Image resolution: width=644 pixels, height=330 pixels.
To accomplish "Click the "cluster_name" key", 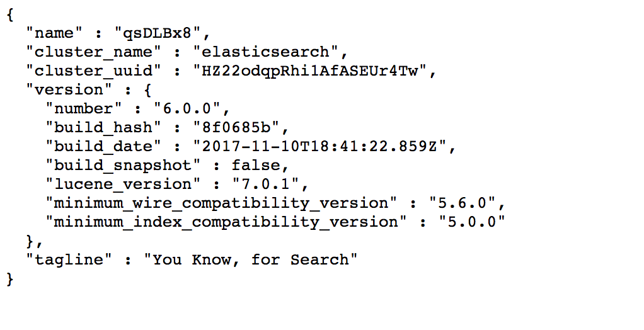I will pos(94,52).
